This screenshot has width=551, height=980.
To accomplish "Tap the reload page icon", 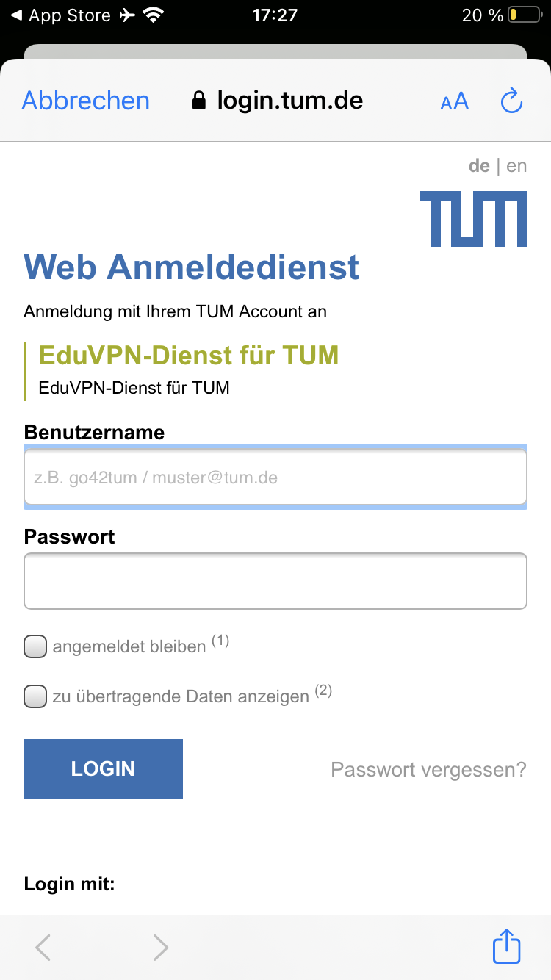I will pyautogui.click(x=511, y=101).
